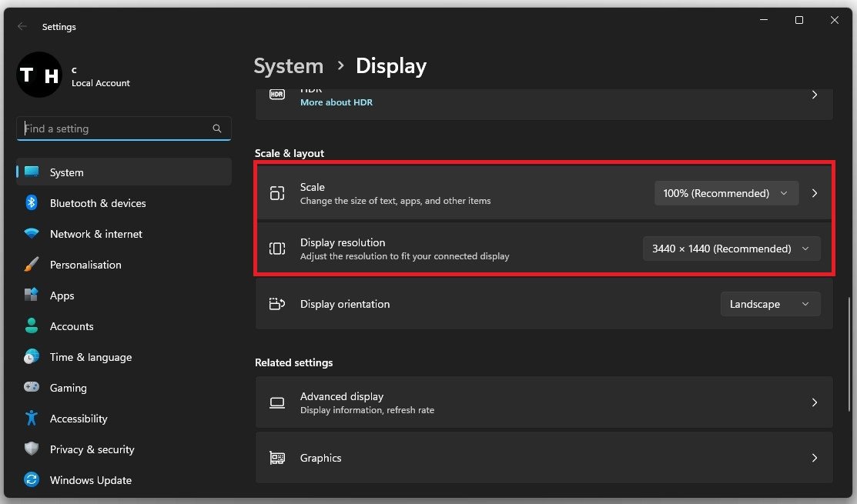Click the Privacy & security shield icon

(x=32, y=449)
